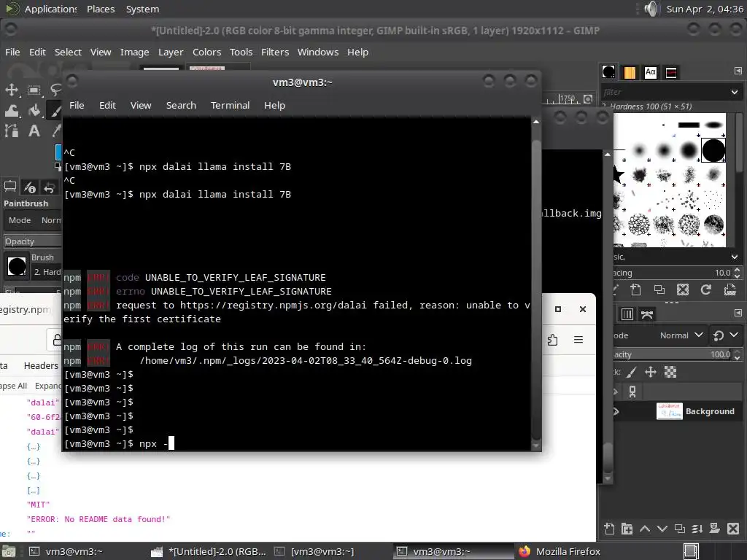
Task: Open the Applications menu in top panel
Action: click(x=50, y=9)
